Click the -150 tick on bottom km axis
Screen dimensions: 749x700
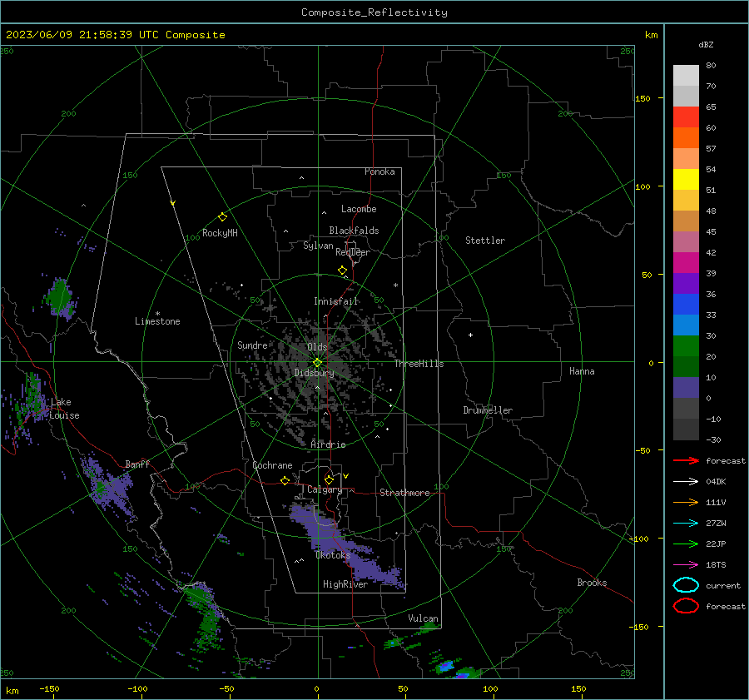point(49,688)
